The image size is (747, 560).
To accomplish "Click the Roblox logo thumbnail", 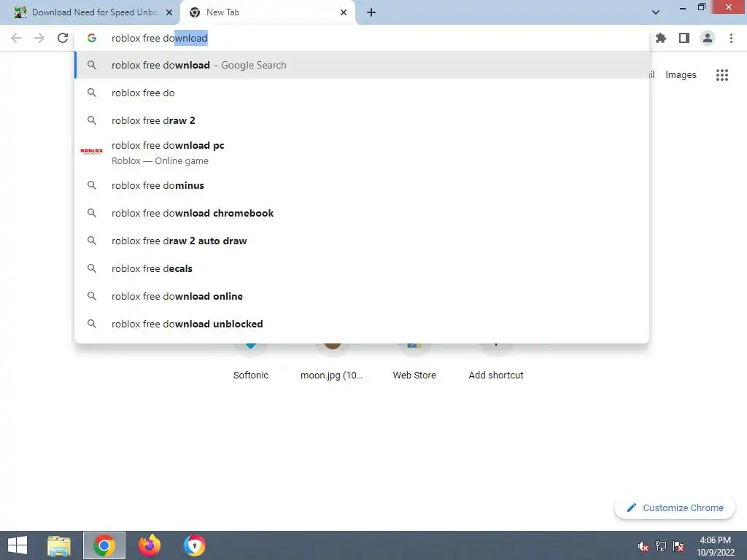I will tap(92, 152).
